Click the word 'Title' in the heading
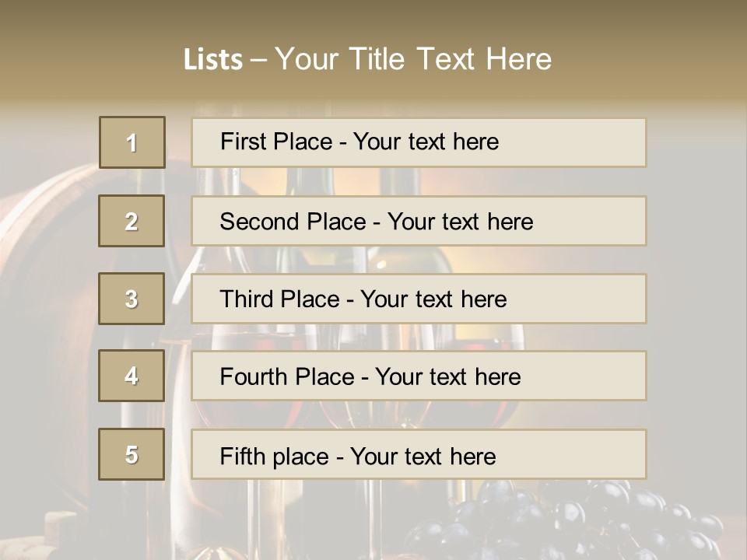This screenshot has height=560, width=747. [x=379, y=60]
